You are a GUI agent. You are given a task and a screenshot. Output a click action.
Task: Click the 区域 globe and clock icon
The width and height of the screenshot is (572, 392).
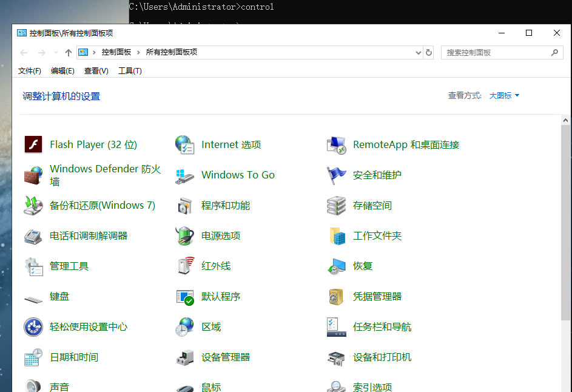(x=184, y=326)
